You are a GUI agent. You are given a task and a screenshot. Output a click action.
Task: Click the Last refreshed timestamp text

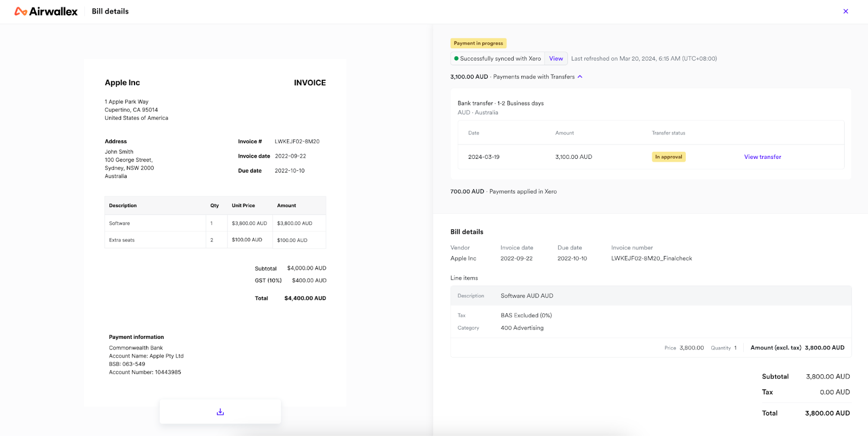[x=643, y=59]
